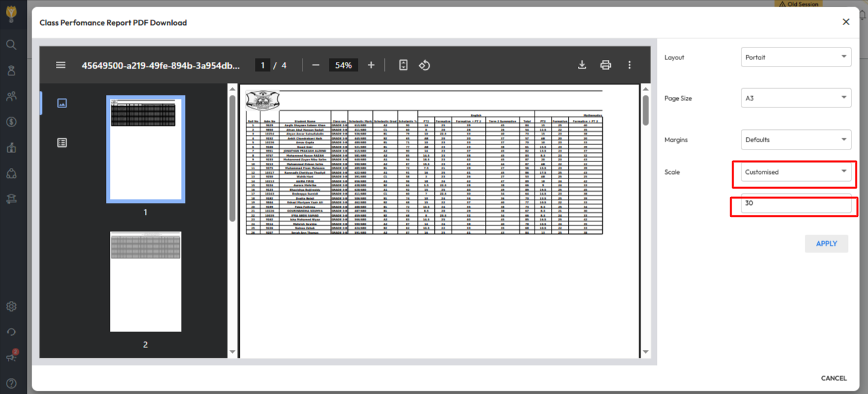Open the Scale dropdown set to Customised

point(796,172)
